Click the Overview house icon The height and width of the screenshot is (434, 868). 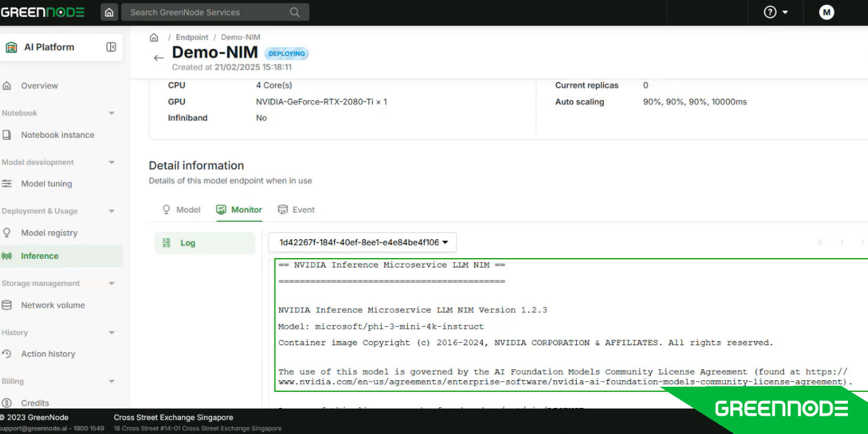7,86
